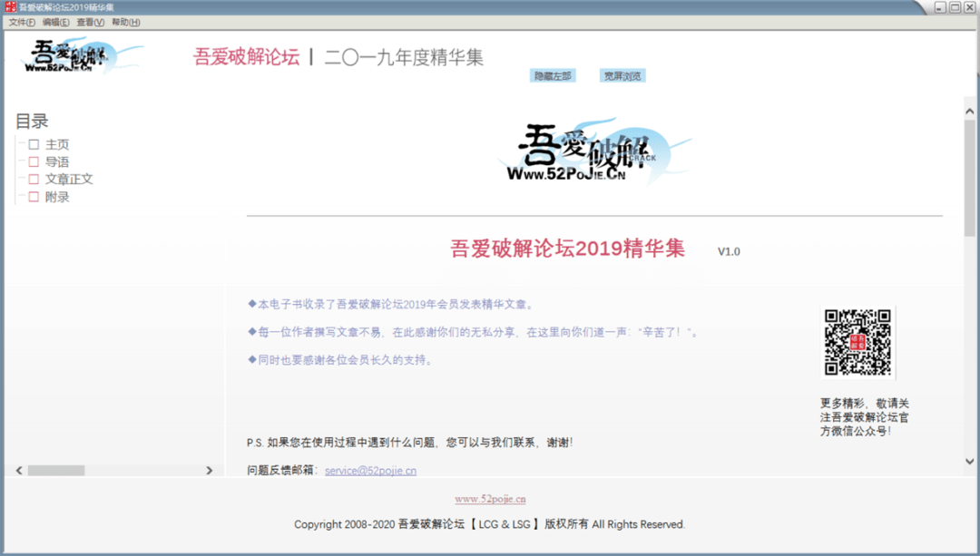The width and height of the screenshot is (980, 556).
Task: Click the P.S. contact note text
Action: pos(410,443)
